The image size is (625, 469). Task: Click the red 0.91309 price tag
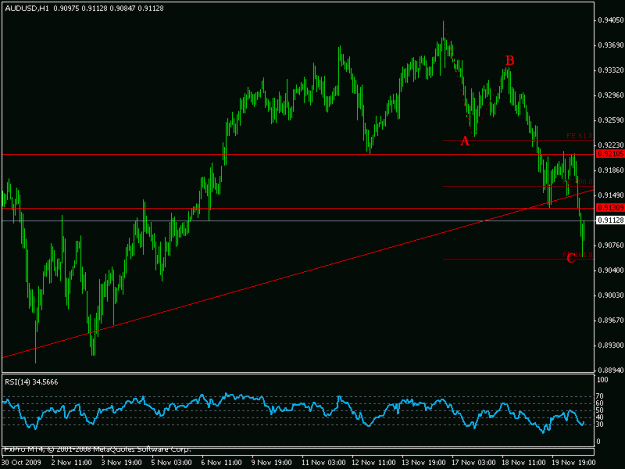tap(610, 208)
